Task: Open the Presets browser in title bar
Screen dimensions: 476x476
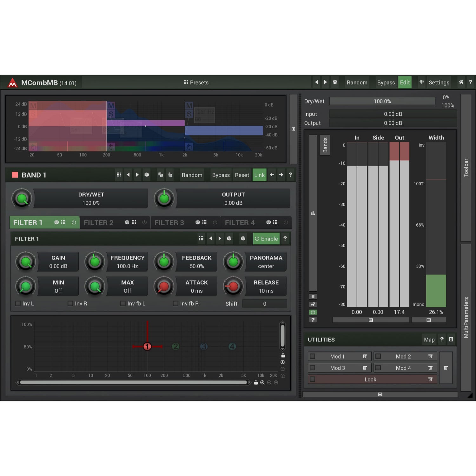Action: point(196,83)
